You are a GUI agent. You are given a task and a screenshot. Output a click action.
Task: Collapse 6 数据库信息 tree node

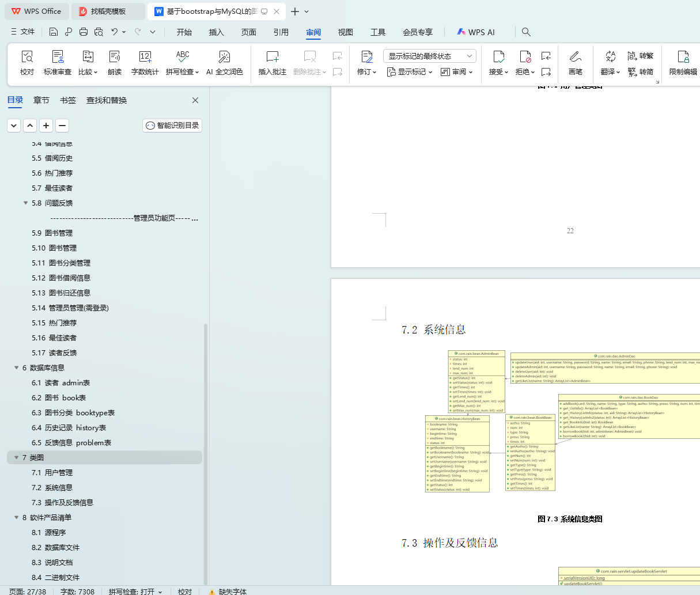tap(16, 367)
